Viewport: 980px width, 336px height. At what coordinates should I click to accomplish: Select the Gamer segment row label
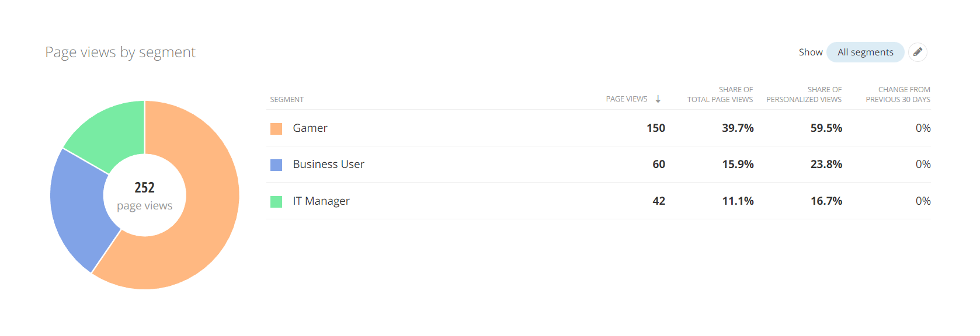pyautogui.click(x=310, y=128)
